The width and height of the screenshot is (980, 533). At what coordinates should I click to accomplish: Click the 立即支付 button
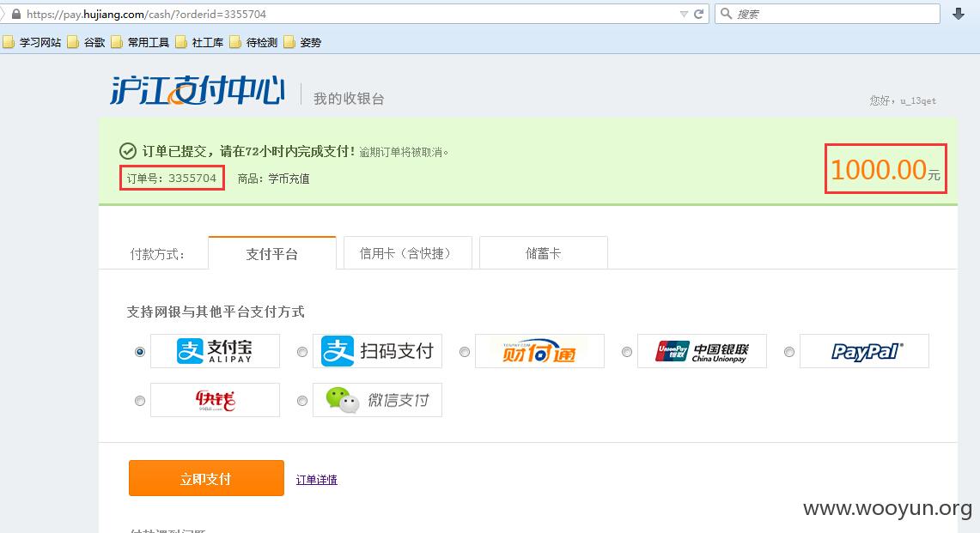[x=206, y=478]
